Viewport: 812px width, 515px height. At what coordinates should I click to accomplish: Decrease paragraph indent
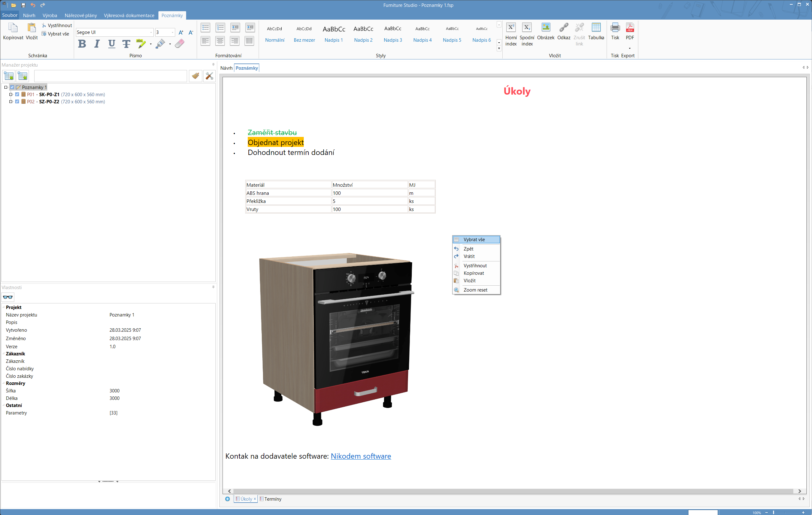pos(235,27)
